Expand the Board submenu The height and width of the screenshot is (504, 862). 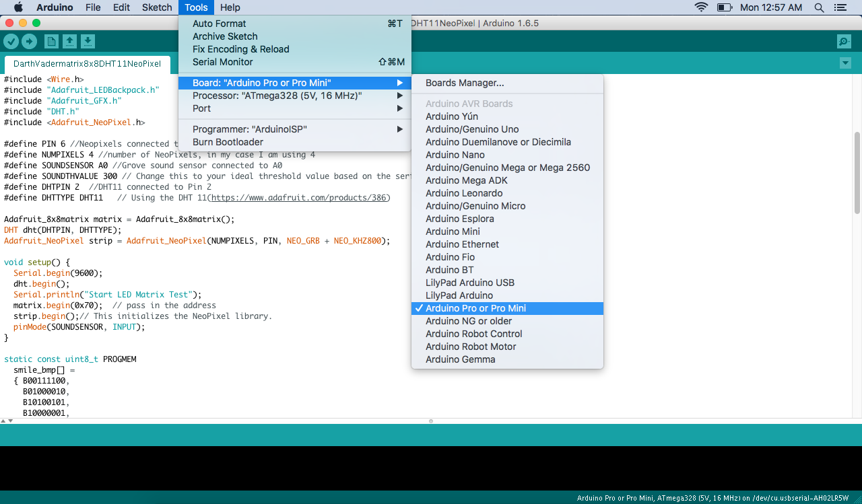click(294, 83)
